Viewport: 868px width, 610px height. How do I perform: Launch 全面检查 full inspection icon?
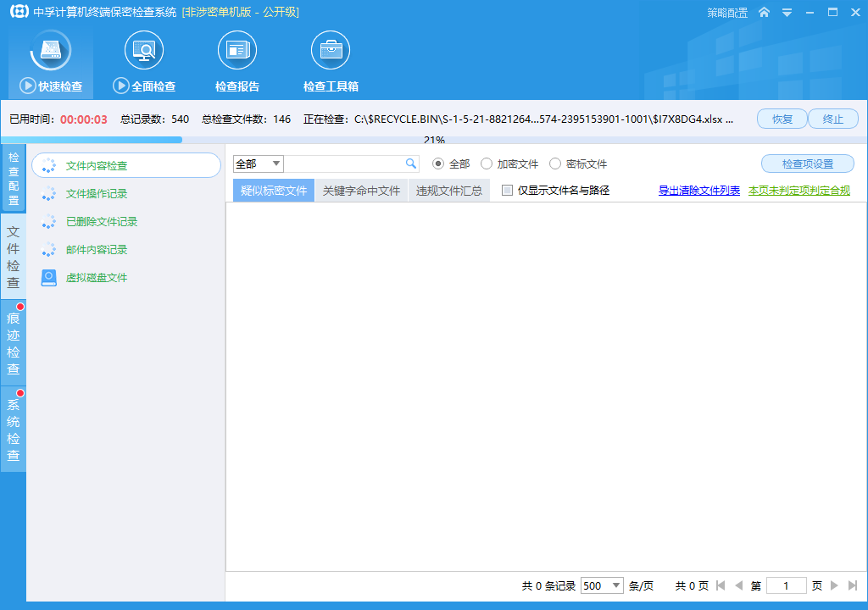tap(144, 50)
